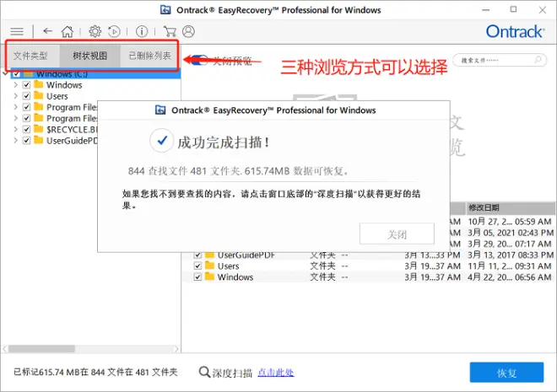Go back with the arrow icon
This screenshot has height=392, width=557.
[x=47, y=31]
